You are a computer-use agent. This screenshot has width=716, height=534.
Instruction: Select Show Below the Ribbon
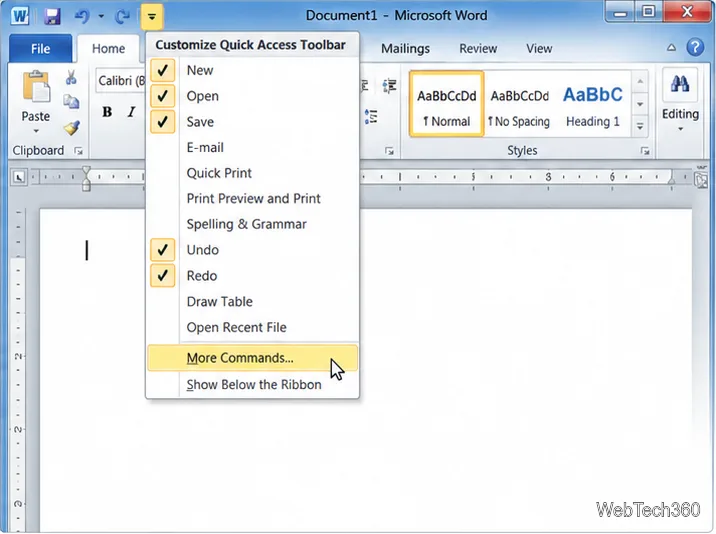(x=252, y=385)
